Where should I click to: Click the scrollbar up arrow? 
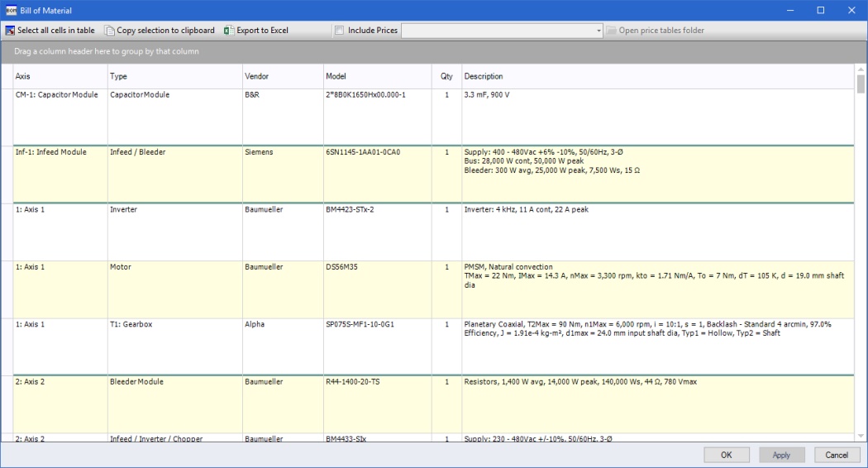[x=861, y=69]
